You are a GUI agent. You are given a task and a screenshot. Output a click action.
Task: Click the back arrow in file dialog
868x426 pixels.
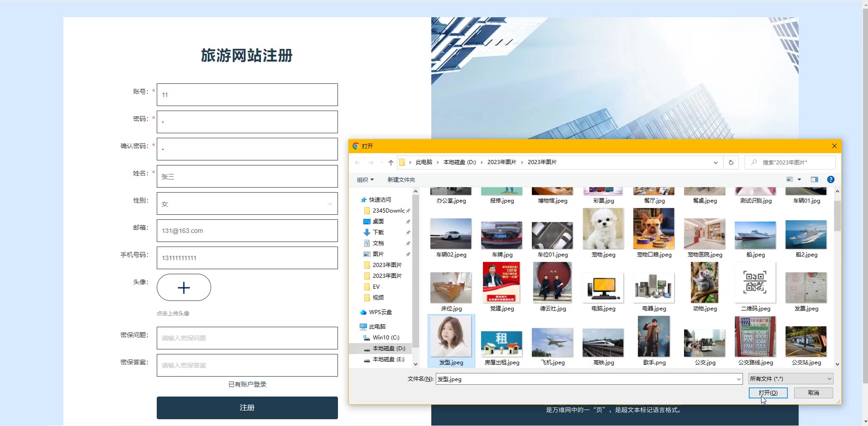tap(357, 162)
